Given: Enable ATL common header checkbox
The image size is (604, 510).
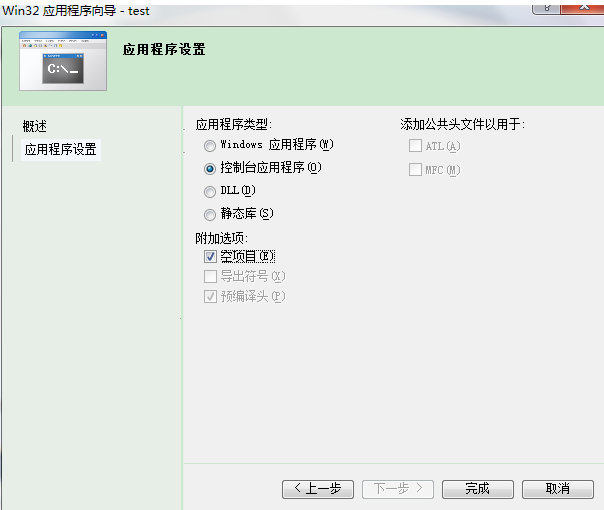Looking at the screenshot, I should (x=415, y=146).
